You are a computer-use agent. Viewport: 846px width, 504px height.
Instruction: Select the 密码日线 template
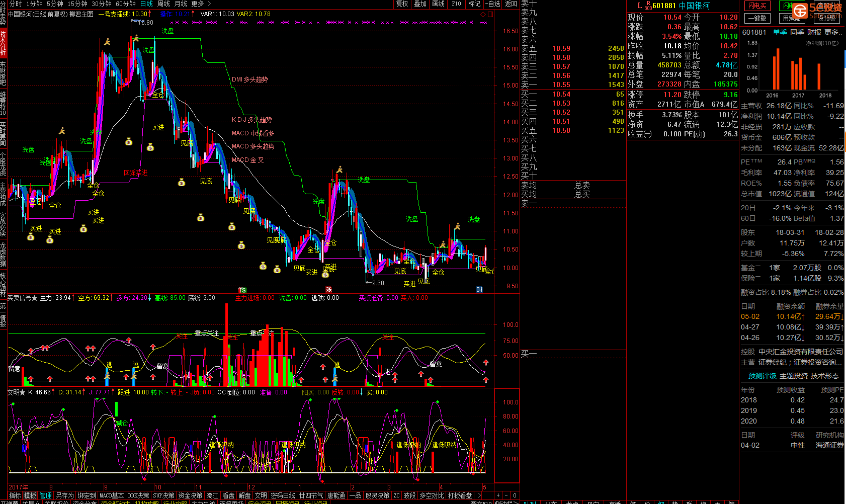pyautogui.click(x=283, y=495)
